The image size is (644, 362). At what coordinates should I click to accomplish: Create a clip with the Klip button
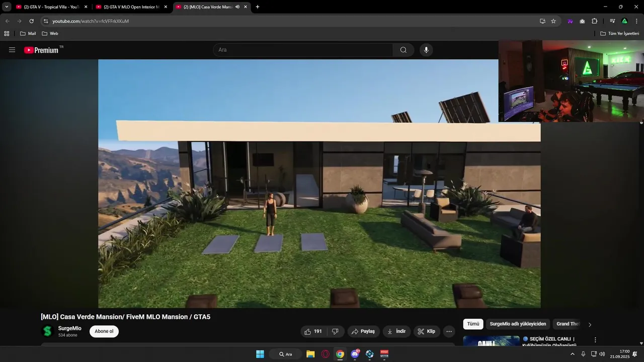point(427,331)
